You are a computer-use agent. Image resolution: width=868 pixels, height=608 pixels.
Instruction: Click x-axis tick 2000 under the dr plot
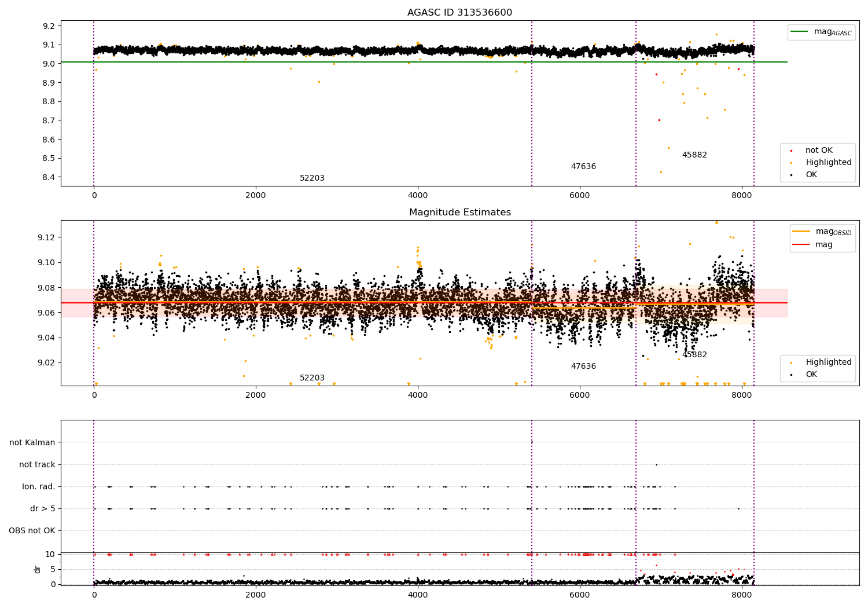255,595
